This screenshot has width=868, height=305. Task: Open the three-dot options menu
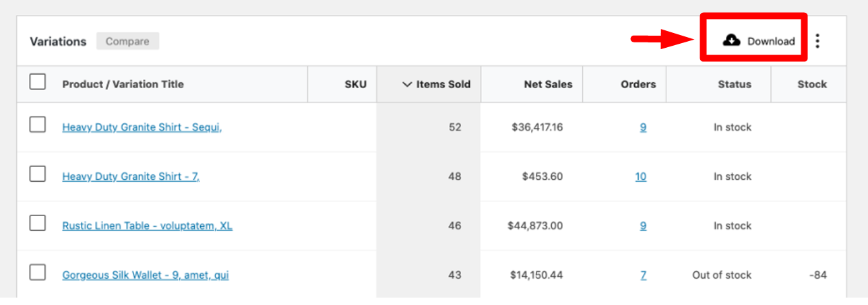(x=817, y=41)
